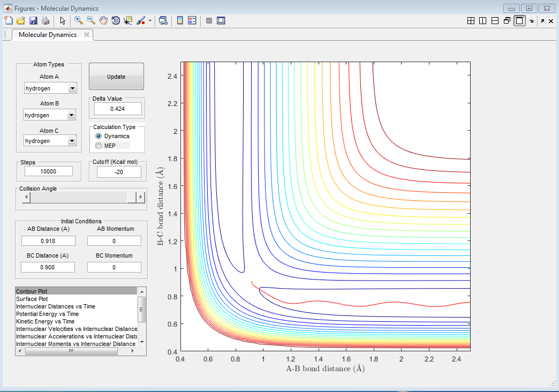The width and height of the screenshot is (559, 392).
Task: Insert a colorbar from the toolbar
Action: tap(180, 20)
